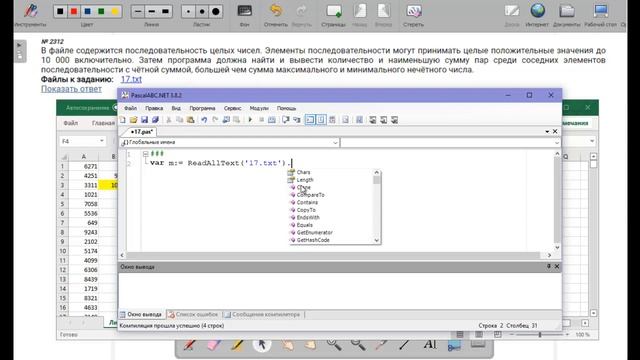Screen dimensions: 640x360
Task: Open the Файл menu in PascalABC.NET
Action: [x=131, y=108]
